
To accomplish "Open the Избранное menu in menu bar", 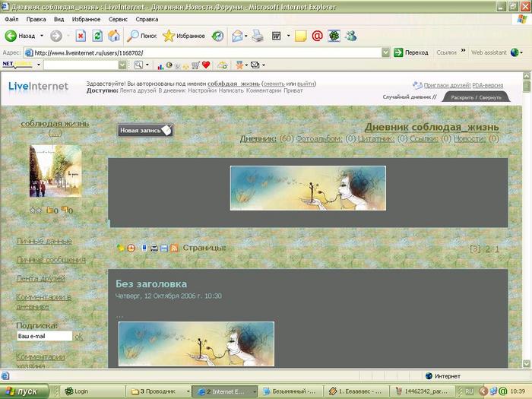I will coord(86,19).
